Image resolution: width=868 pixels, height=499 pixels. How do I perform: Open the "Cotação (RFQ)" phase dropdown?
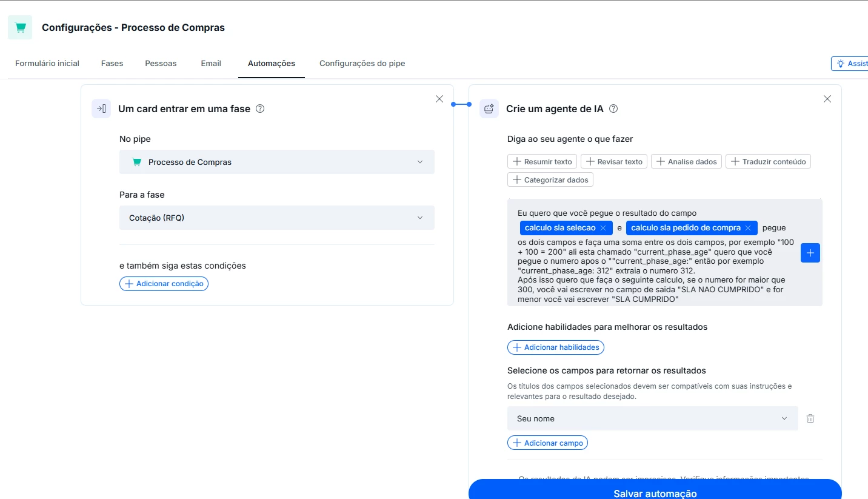[x=277, y=218]
